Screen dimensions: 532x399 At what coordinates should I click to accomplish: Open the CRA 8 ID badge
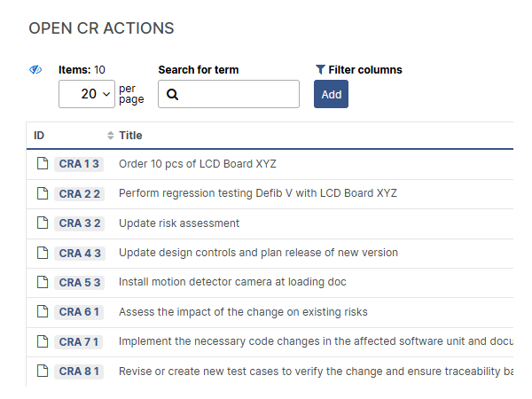[x=80, y=372]
